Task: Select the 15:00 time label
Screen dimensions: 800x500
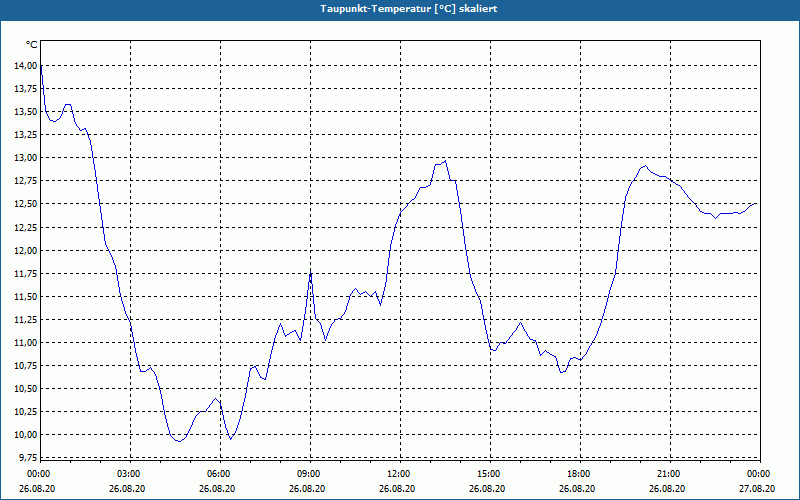Action: coord(488,474)
